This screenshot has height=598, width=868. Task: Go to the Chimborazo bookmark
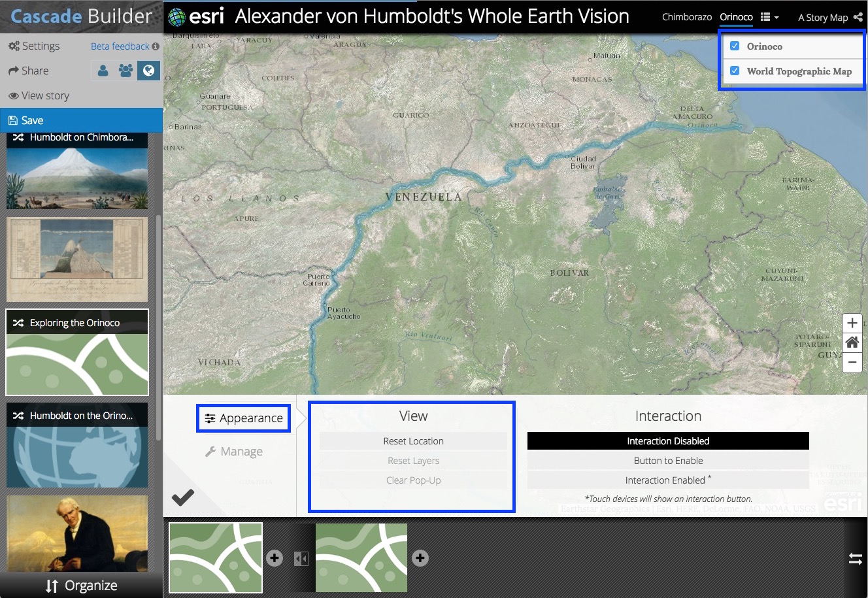pyautogui.click(x=687, y=17)
